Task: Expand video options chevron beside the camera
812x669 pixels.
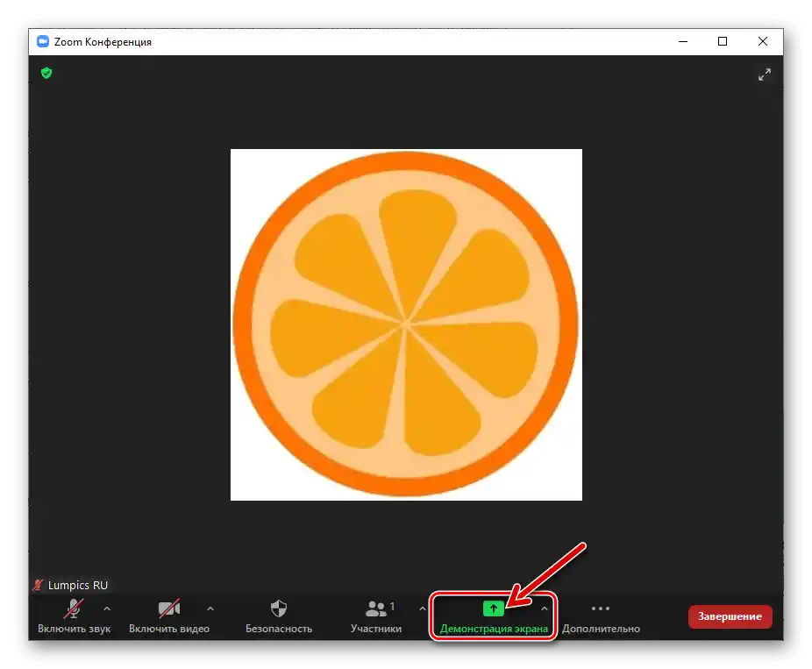Action: (x=210, y=609)
